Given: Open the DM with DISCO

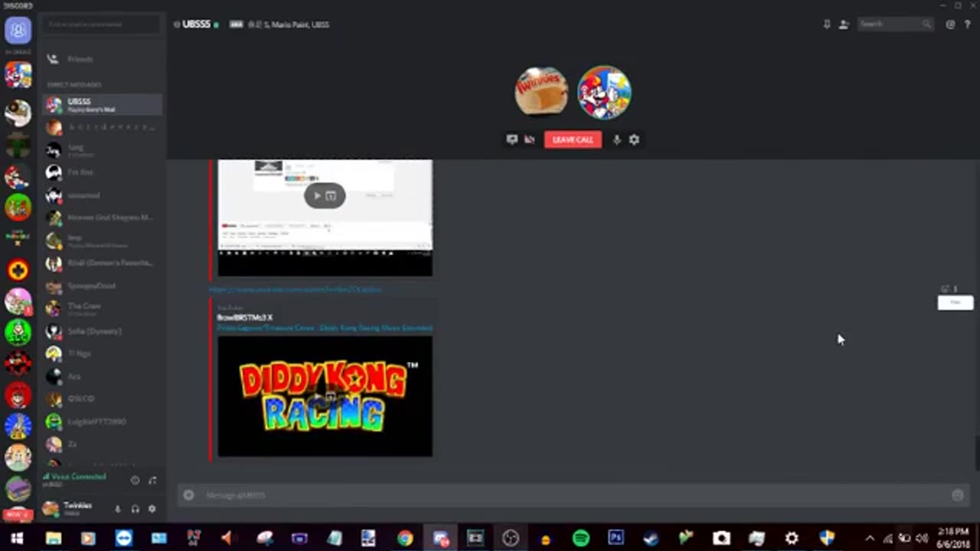Looking at the screenshot, I should [x=103, y=399].
